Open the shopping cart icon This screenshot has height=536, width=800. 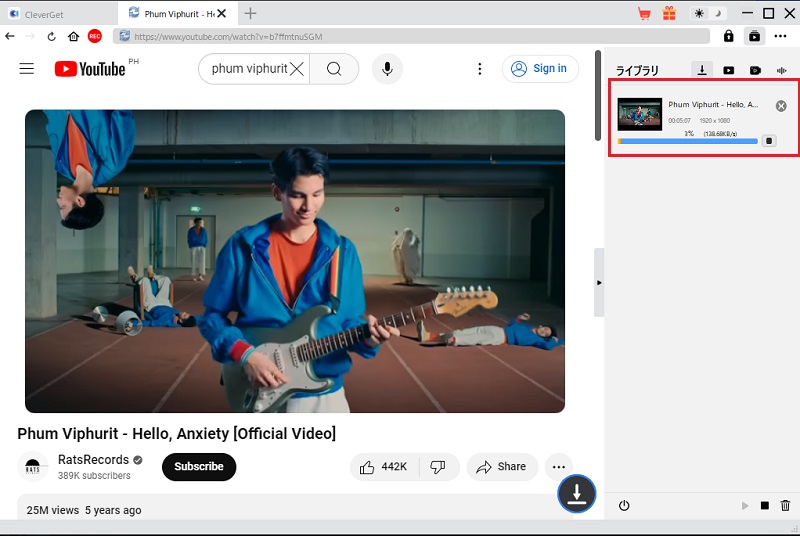(644, 14)
